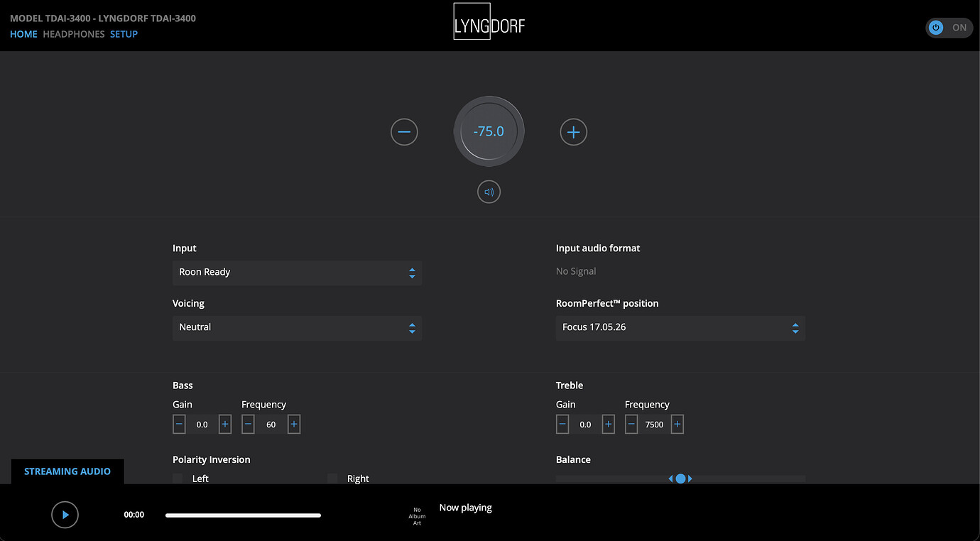Click the No Album Art placeholder
This screenshot has width=980, height=541.
417,516
